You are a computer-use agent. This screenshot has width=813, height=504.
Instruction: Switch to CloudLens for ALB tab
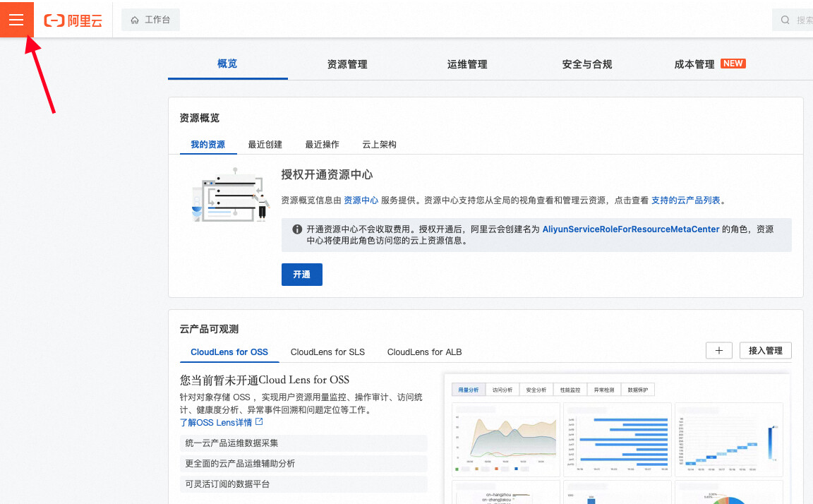(424, 352)
